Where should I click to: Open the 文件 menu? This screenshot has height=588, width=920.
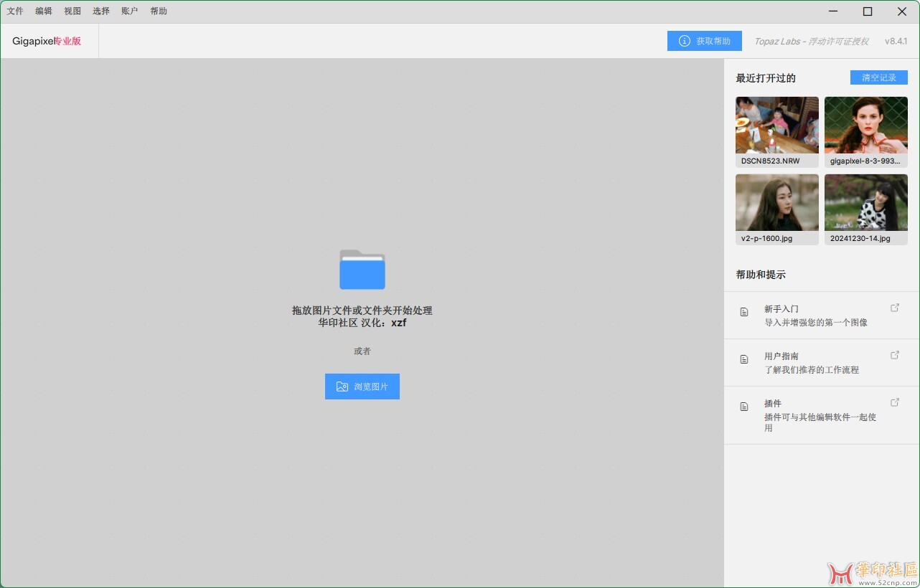click(x=15, y=11)
